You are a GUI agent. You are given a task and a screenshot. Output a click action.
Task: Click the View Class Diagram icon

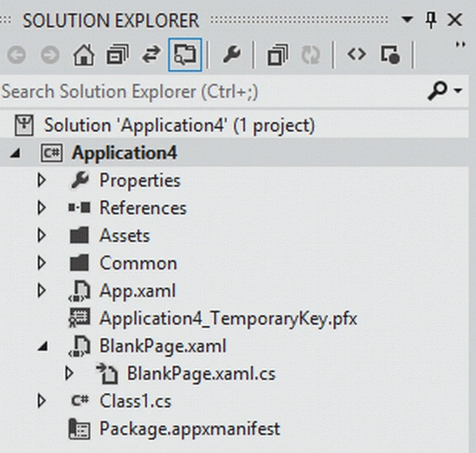pyautogui.click(x=390, y=55)
